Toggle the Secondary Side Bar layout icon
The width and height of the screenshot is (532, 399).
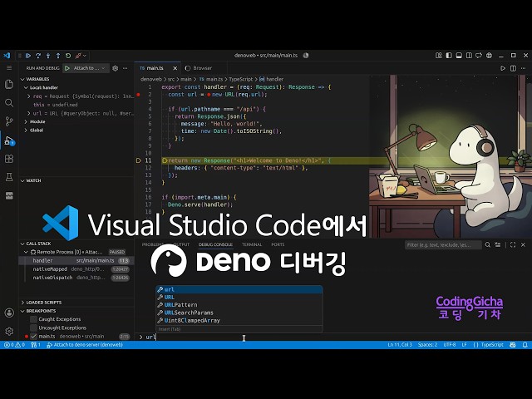[469, 56]
